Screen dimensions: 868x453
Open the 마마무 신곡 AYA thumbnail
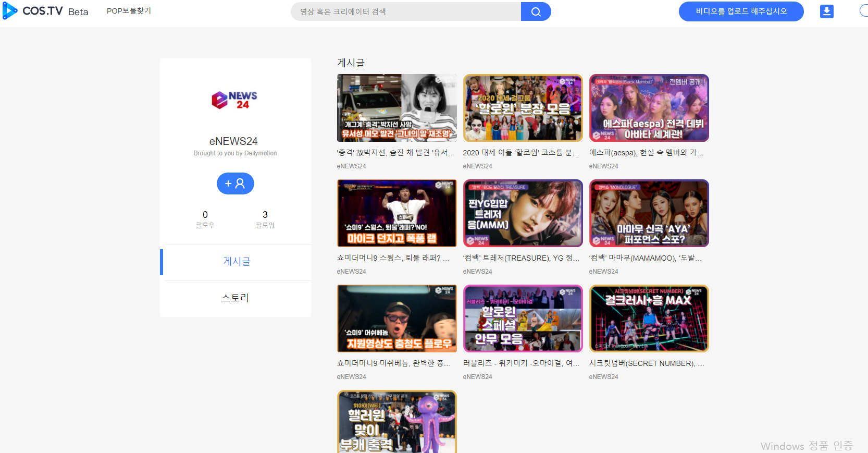click(x=649, y=213)
